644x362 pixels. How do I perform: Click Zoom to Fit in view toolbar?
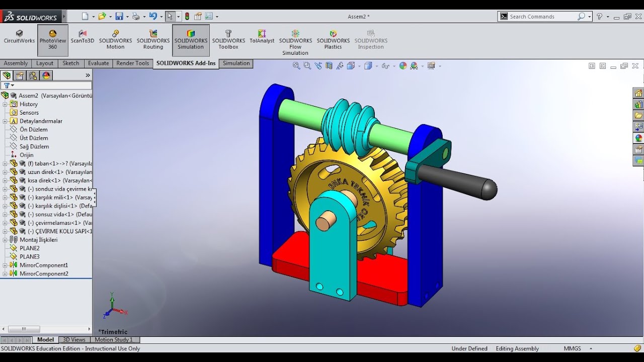tap(296, 66)
